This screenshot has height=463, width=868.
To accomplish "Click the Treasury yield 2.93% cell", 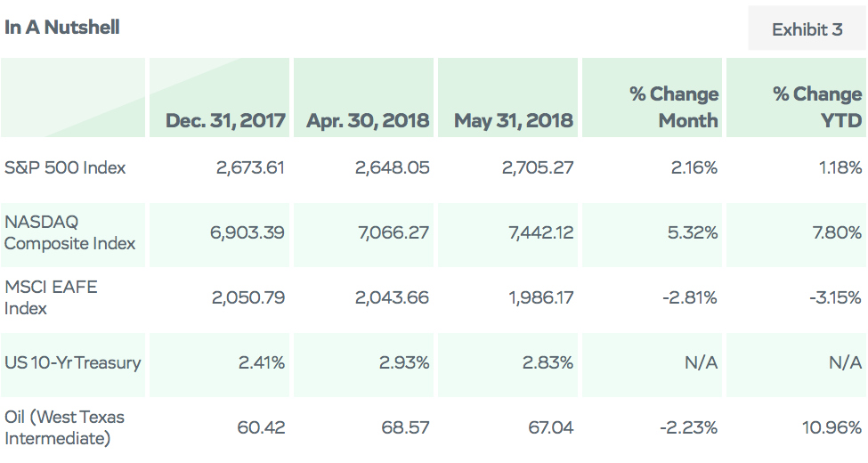I will pos(404,362).
